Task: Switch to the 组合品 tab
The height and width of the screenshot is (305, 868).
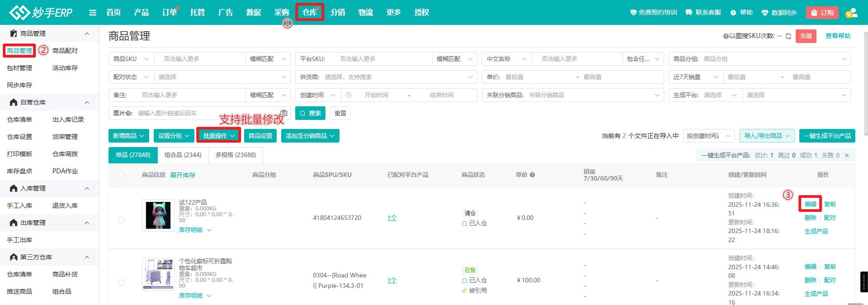Action: point(183,155)
